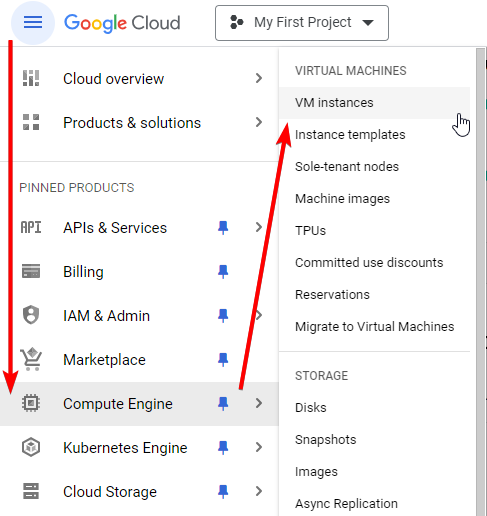Click the Marketplace shopping cart icon

click(31, 359)
